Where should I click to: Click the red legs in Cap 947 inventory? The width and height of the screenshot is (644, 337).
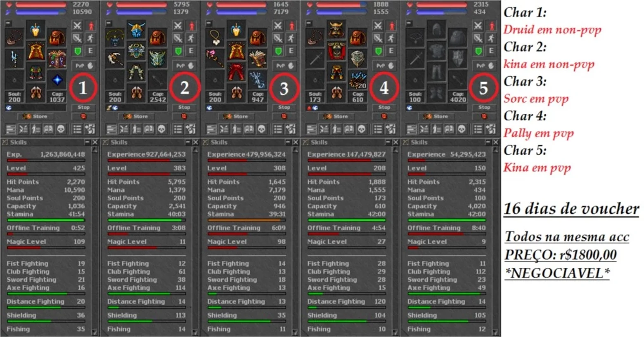click(236, 72)
